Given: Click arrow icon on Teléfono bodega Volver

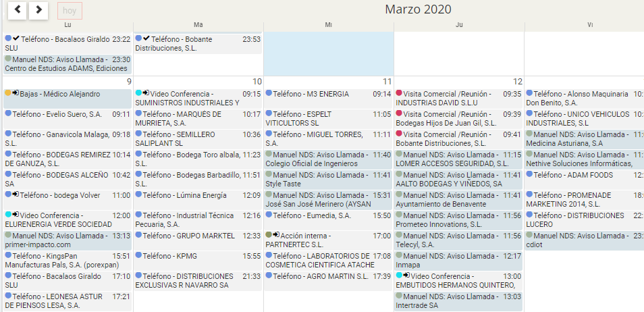Looking at the screenshot, I should [x=16, y=194].
